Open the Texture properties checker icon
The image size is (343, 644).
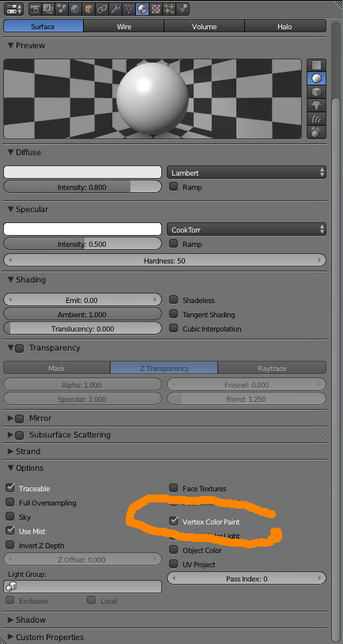tap(156, 8)
